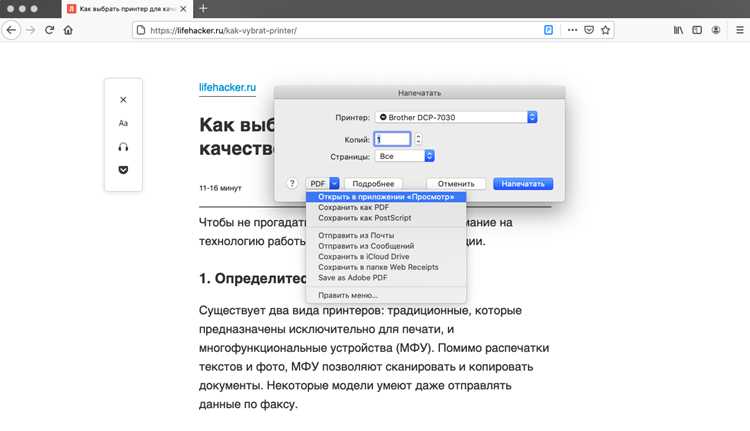750x431 pixels.
Task: Bookmark this page with the star icon
Action: point(606,30)
